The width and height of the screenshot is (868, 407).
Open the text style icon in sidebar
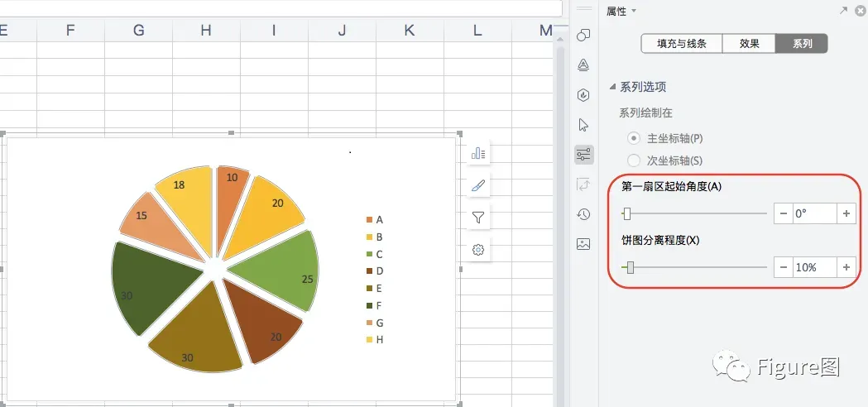pyautogui.click(x=583, y=65)
